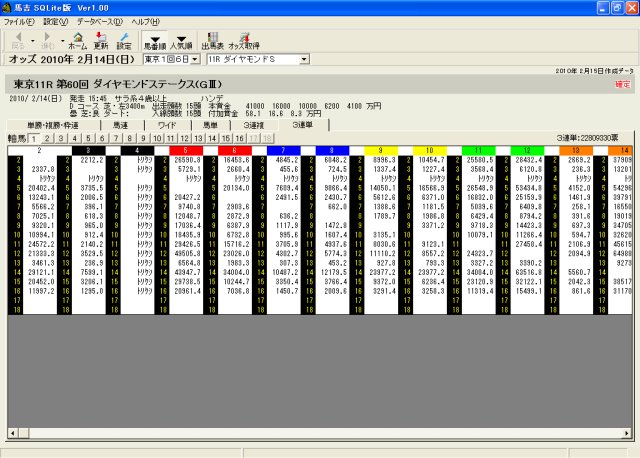This screenshot has height=458, width=640.
Task: Open the Database (データベース) menu
Action: tap(100, 22)
